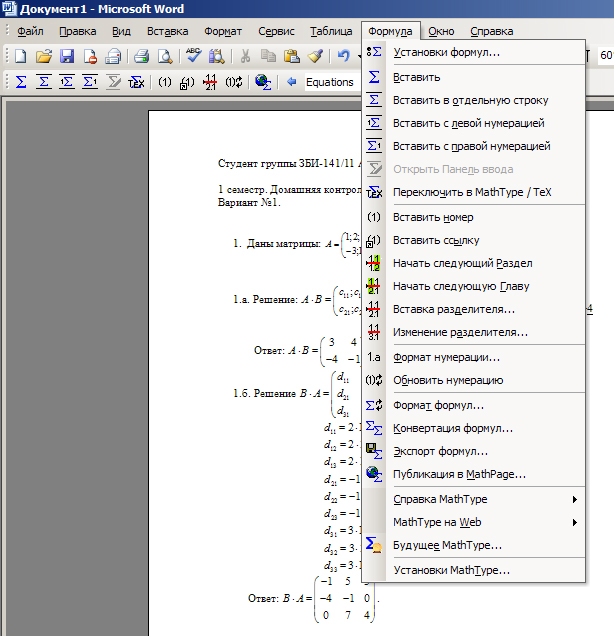The image size is (614, 636).
Task: Click MathType Left-Numbered Equation toolbar icon
Action: tap(67, 82)
